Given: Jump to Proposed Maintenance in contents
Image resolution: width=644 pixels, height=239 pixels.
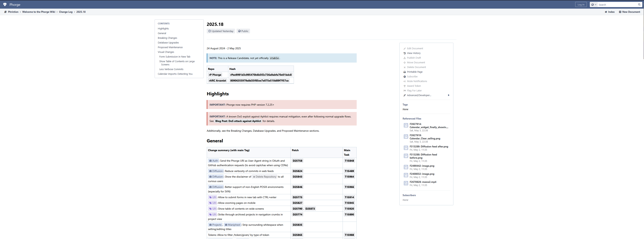Looking at the screenshot, I should pos(170,47).
